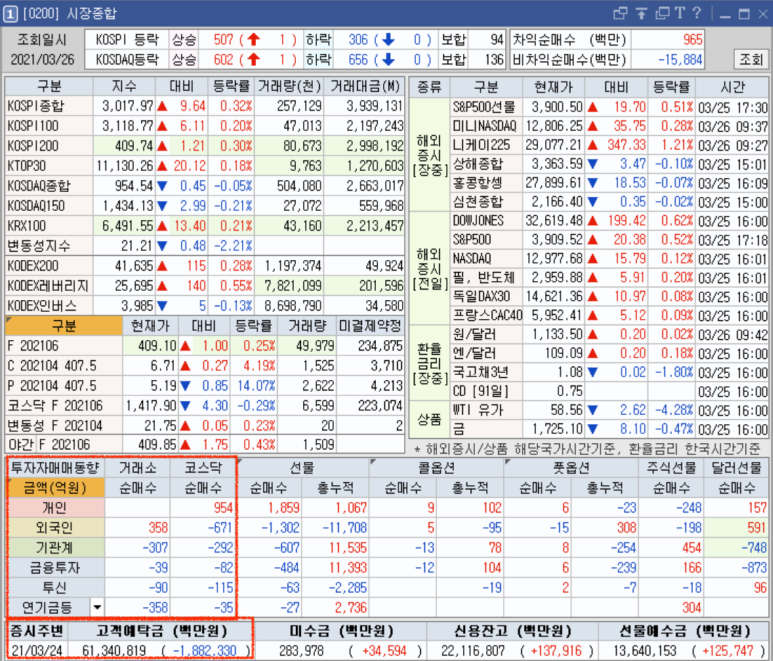Click the 필, 반도체 row label

pyautogui.click(x=486, y=278)
